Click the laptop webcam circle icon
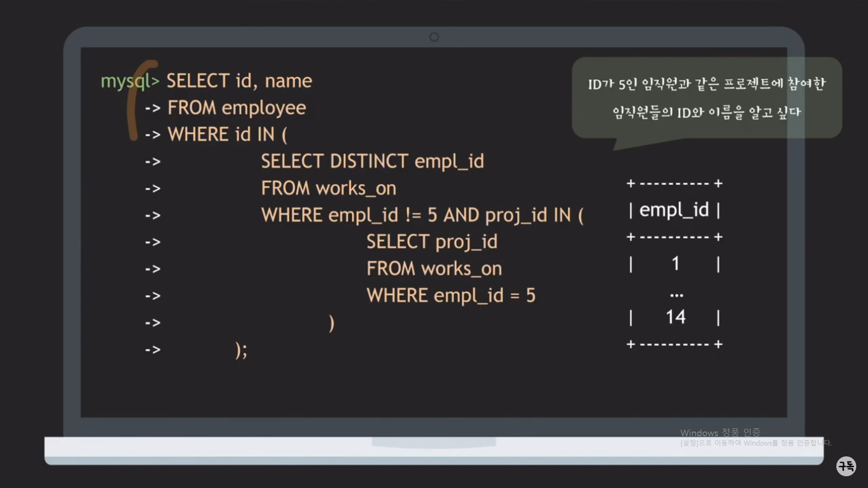Screen dimensions: 868x488 tap(434, 37)
